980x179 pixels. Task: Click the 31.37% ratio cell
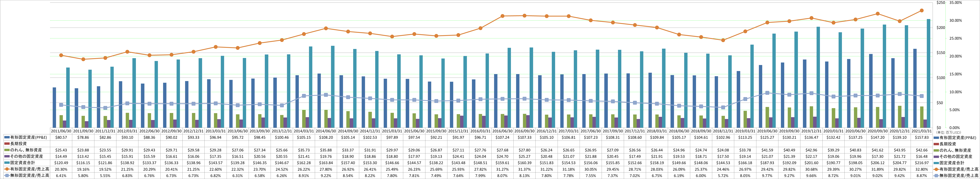525,169
